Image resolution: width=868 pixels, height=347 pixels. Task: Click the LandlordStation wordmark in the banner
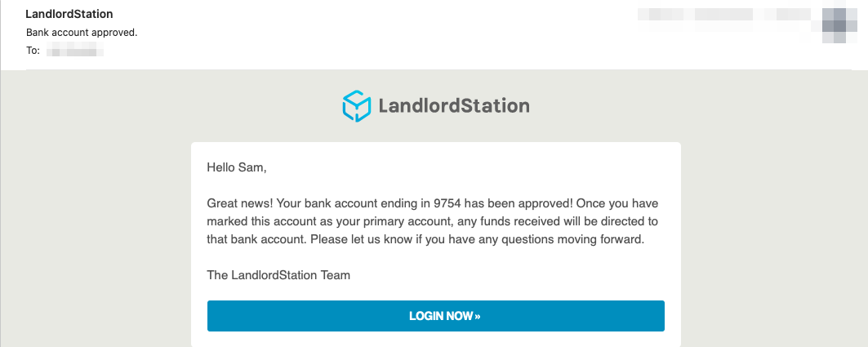454,105
